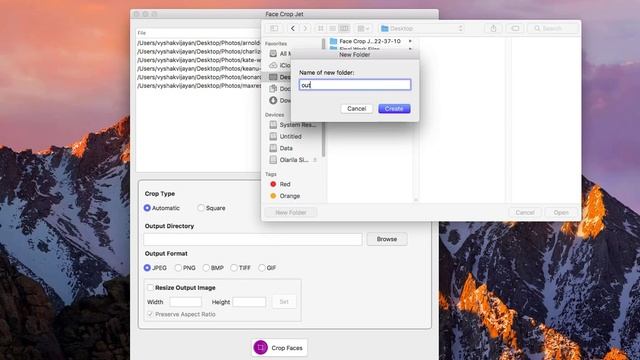Choose JPEG output format
640x360 pixels.
click(x=147, y=268)
